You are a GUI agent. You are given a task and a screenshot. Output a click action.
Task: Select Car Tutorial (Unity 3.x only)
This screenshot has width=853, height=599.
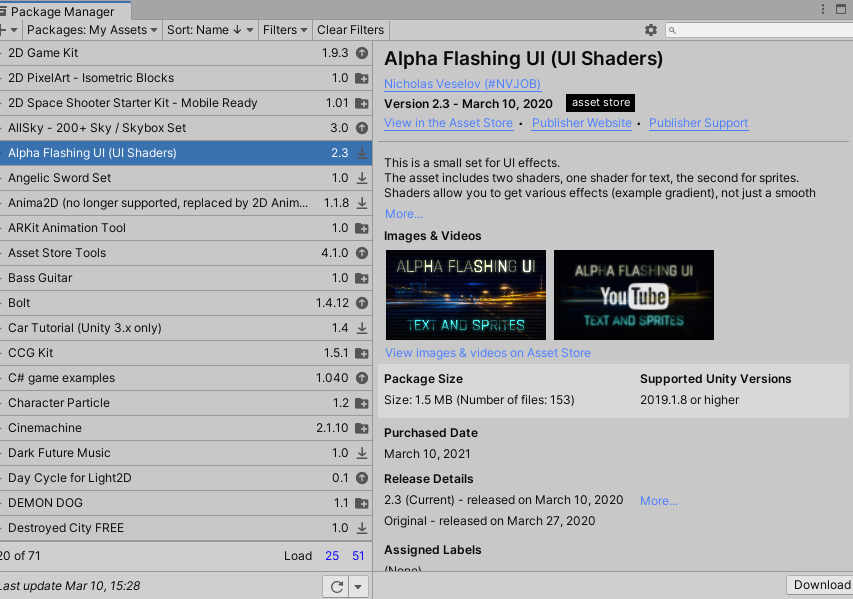(x=186, y=328)
